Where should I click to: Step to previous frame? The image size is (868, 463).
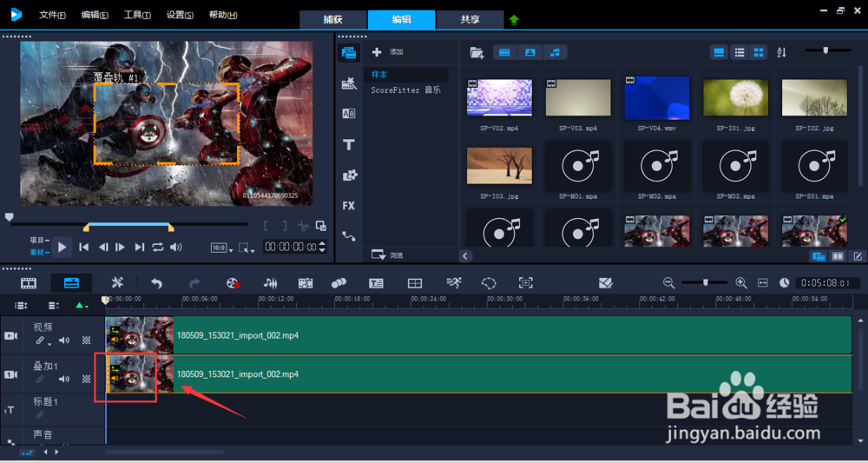pyautogui.click(x=103, y=247)
